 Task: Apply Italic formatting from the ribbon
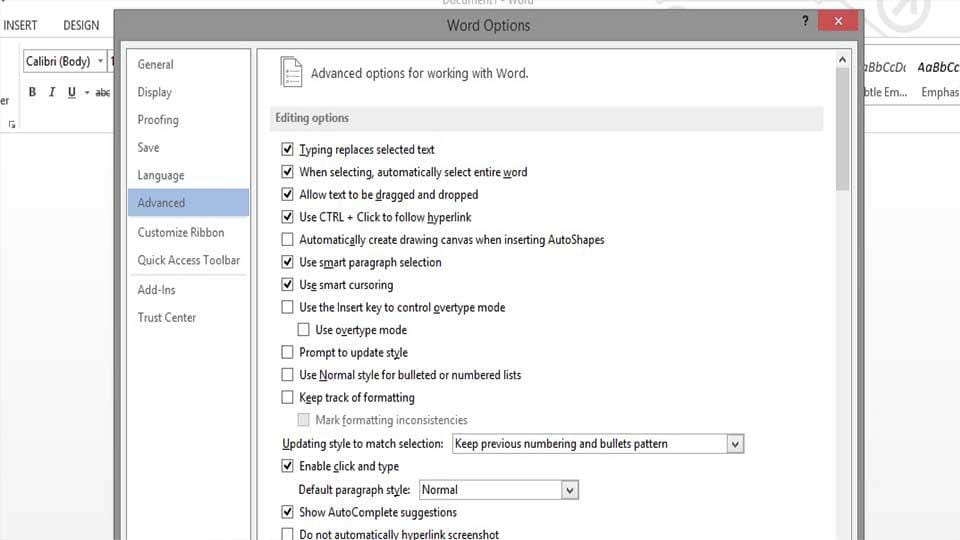[x=52, y=93]
